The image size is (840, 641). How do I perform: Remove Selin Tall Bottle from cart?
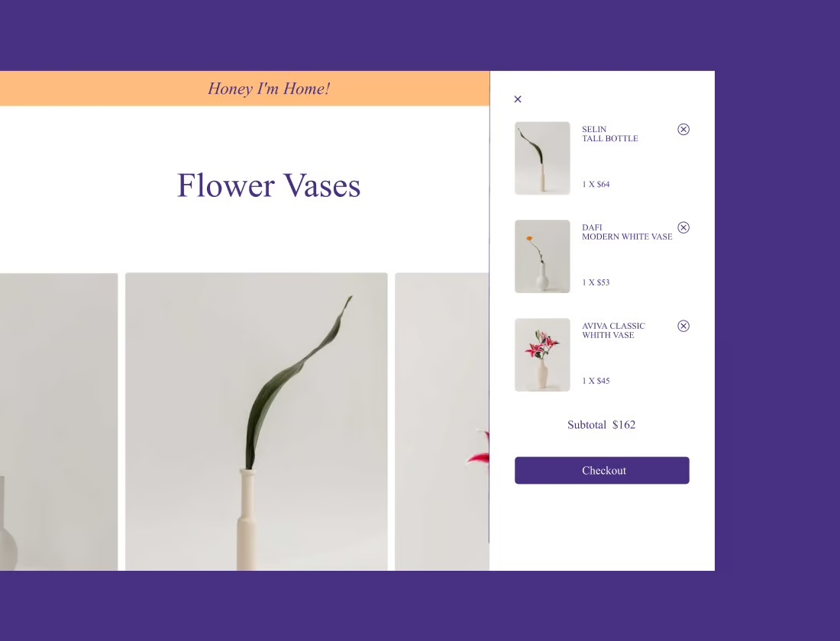click(683, 130)
